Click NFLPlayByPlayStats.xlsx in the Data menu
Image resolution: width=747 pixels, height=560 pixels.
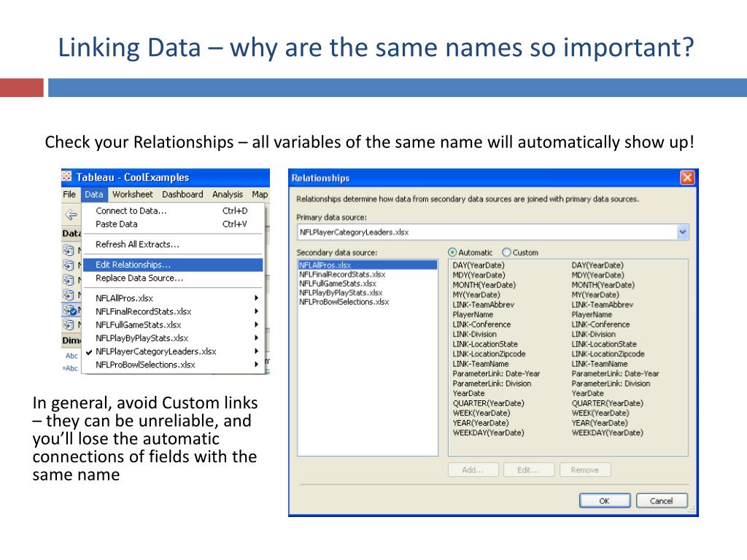point(172,338)
